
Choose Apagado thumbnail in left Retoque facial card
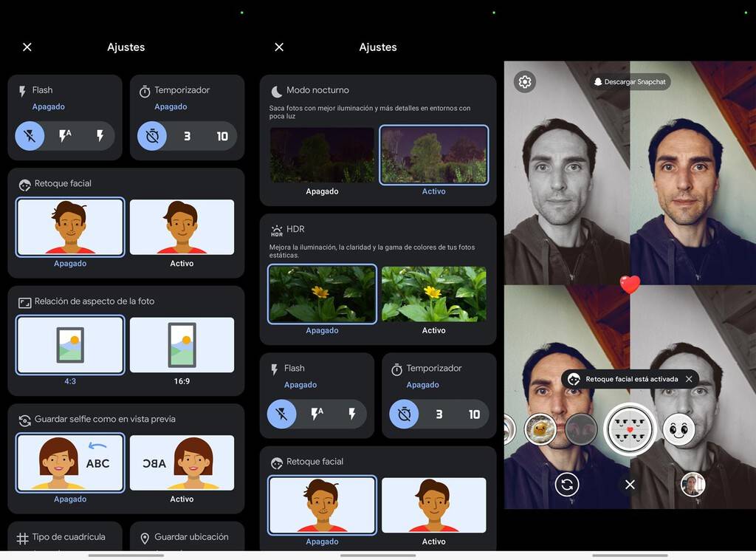coord(70,227)
